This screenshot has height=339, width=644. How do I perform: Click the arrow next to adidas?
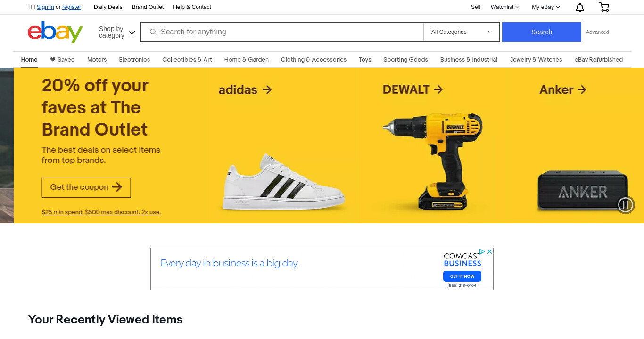[267, 89]
